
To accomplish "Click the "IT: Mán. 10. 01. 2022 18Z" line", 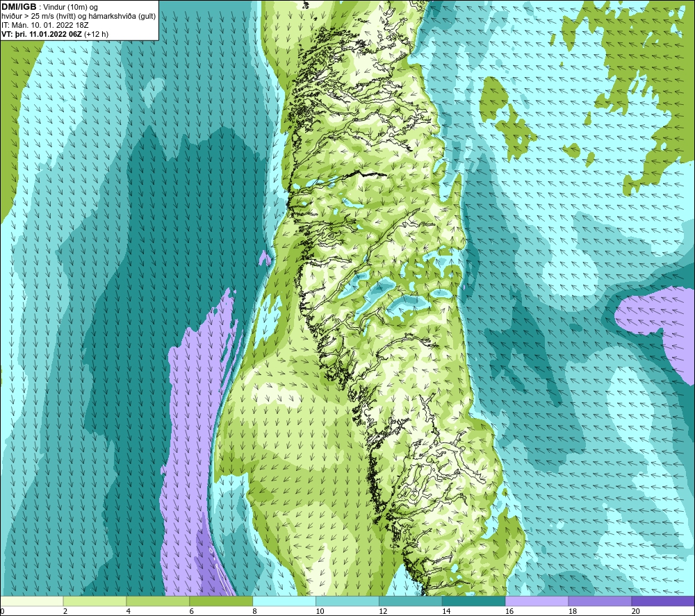I will 44,25.
